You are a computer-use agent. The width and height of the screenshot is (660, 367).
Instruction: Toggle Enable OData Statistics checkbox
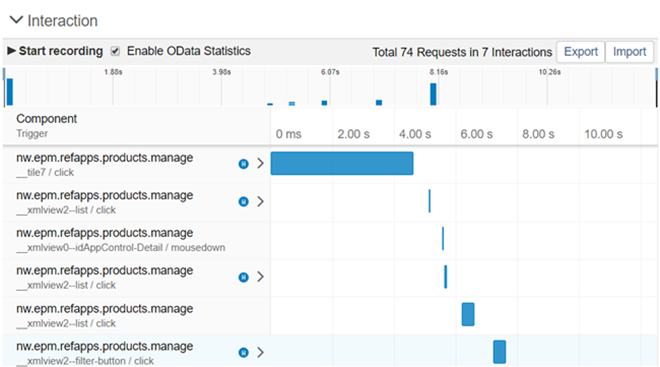(115, 51)
